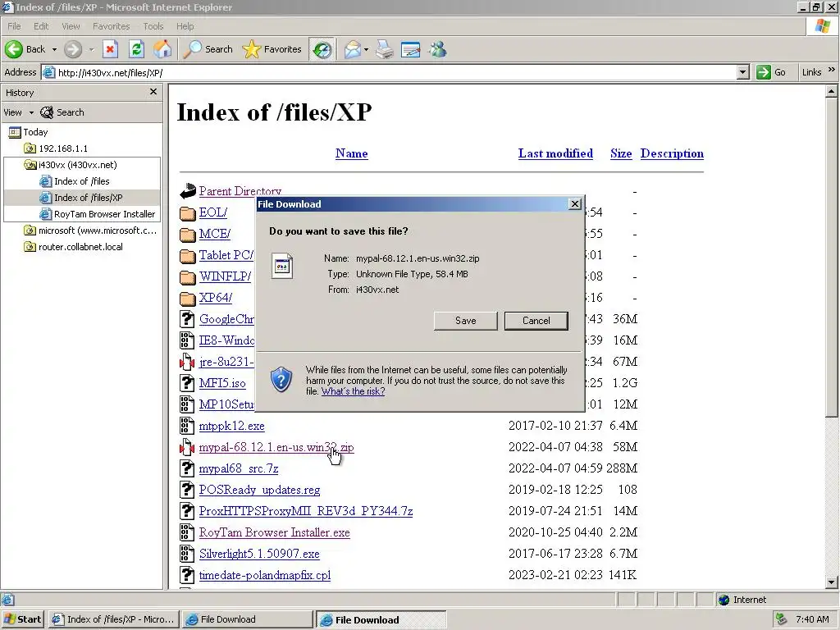Open the Windows Start button
This screenshot has height=630, width=840.
(22, 619)
